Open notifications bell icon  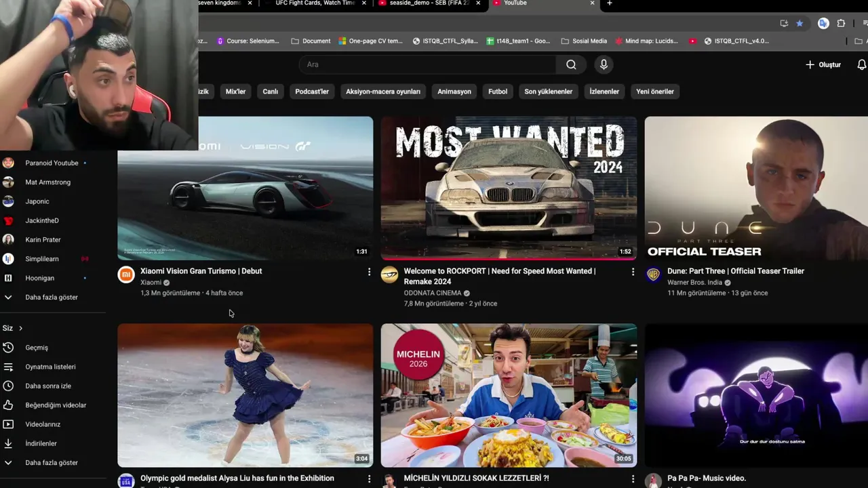pos(862,64)
